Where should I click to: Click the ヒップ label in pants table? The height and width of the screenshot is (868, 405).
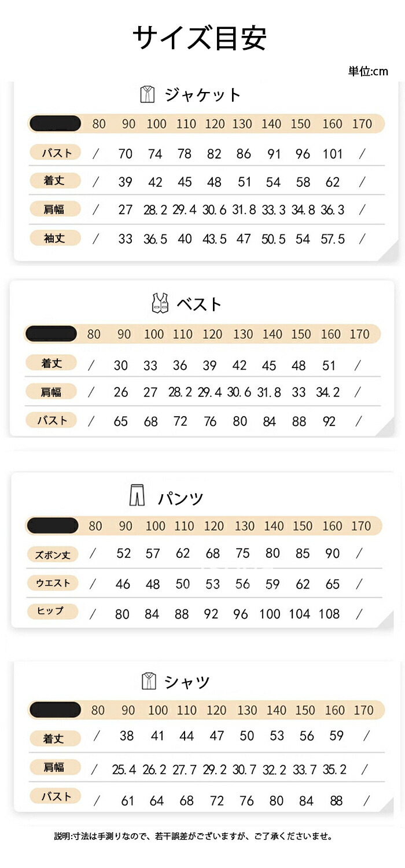click(51, 611)
